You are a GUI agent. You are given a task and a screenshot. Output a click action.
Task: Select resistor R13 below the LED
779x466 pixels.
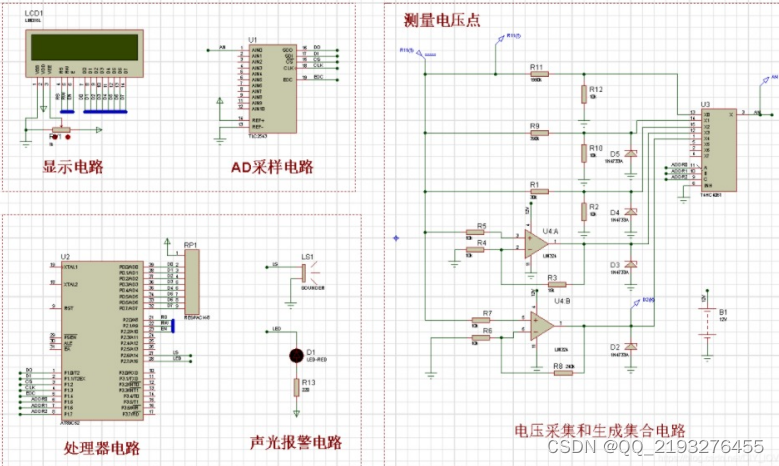click(x=296, y=387)
